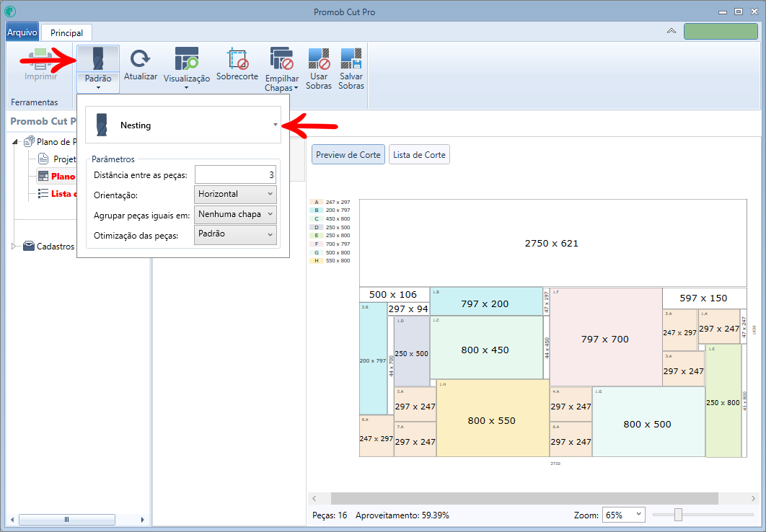The width and height of the screenshot is (766, 532).
Task: Select the Sobrecorte tool
Action: (237, 58)
